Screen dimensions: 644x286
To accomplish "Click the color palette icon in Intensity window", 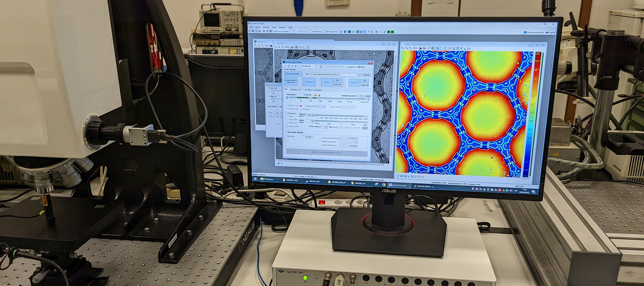I will click(x=292, y=47).
